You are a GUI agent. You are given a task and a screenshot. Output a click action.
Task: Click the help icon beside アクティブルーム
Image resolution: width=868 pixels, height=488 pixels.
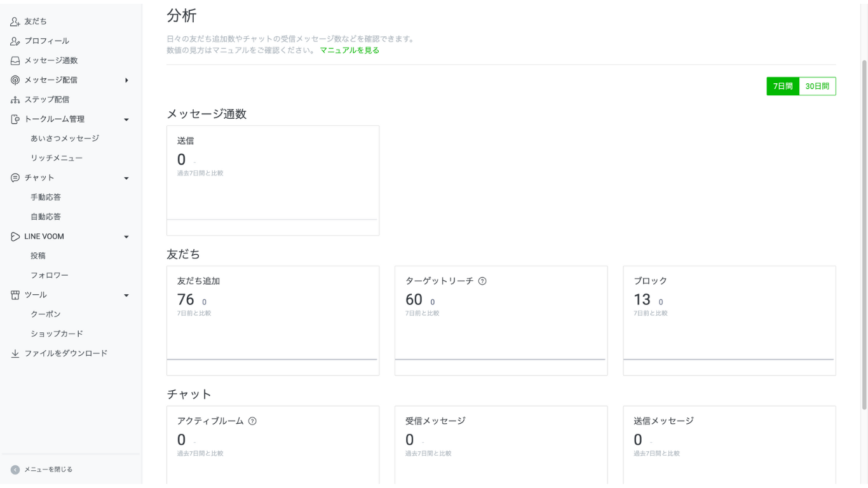coord(252,421)
